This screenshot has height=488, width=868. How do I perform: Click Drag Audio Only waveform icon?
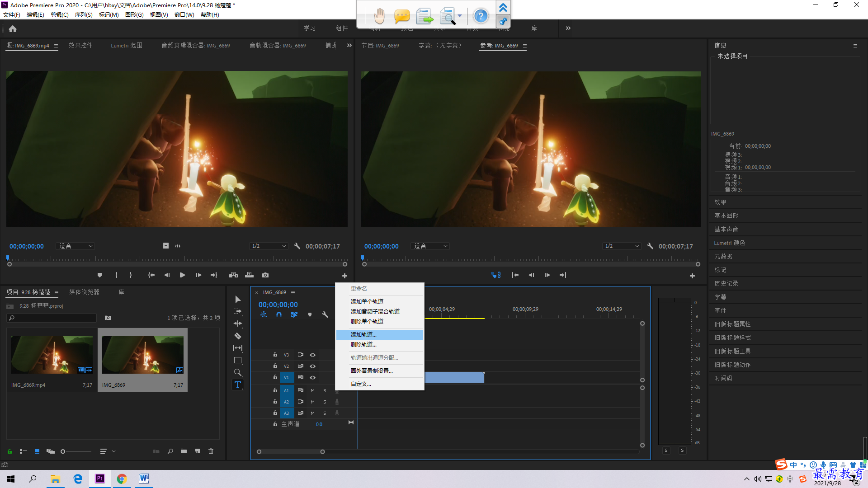click(x=178, y=246)
